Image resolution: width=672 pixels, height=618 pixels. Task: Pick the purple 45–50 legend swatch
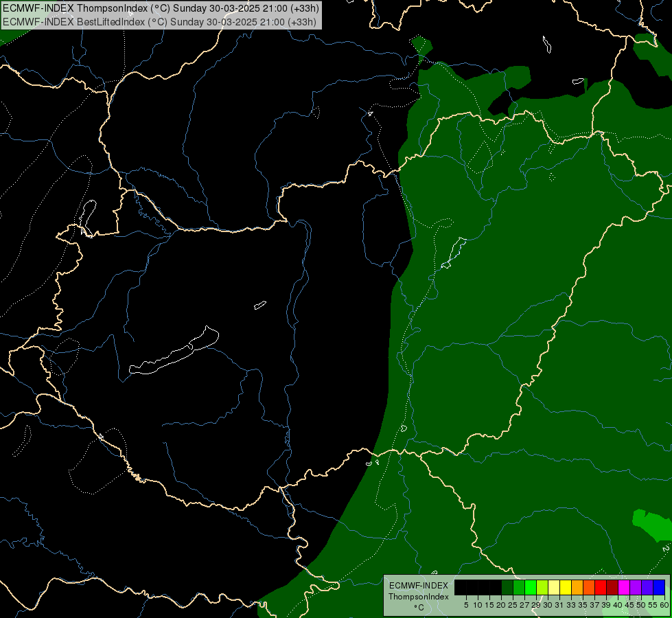coord(636,587)
